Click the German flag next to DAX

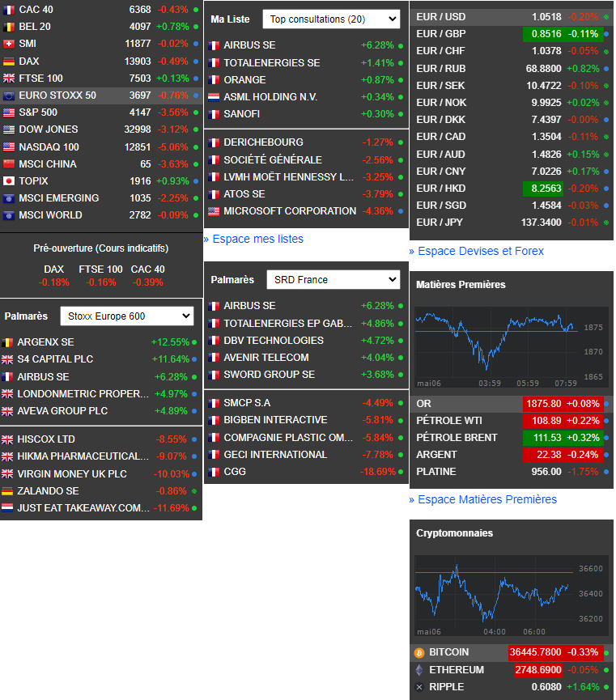pyautogui.click(x=9, y=62)
